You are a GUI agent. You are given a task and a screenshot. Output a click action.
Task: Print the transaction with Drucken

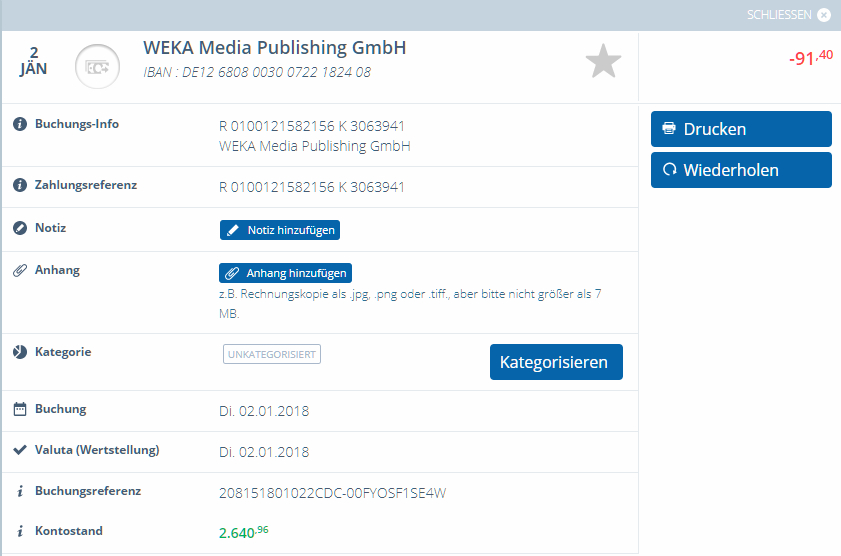pyautogui.click(x=741, y=129)
